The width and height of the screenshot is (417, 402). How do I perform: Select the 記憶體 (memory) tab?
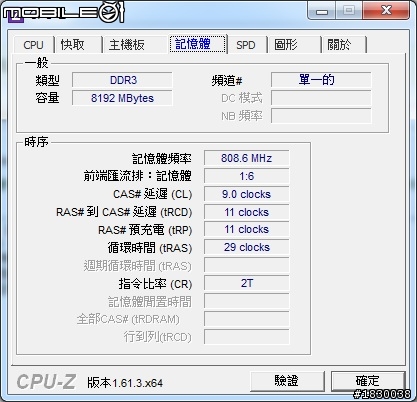(197, 44)
